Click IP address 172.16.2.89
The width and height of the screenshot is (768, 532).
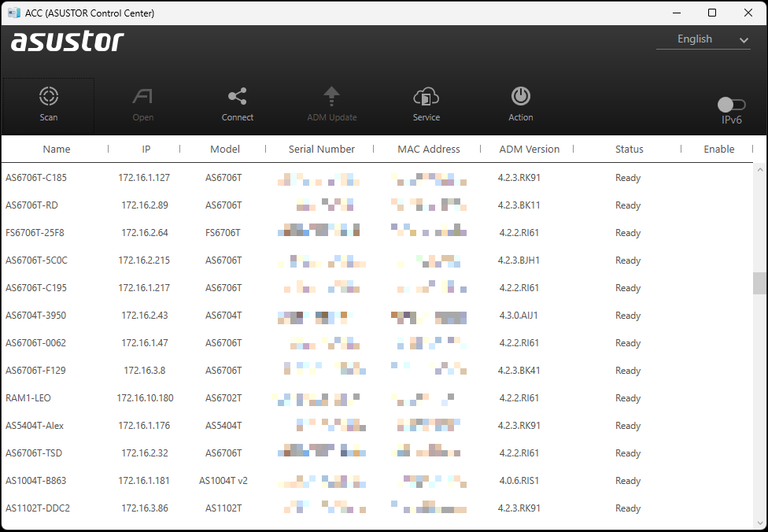click(x=145, y=205)
